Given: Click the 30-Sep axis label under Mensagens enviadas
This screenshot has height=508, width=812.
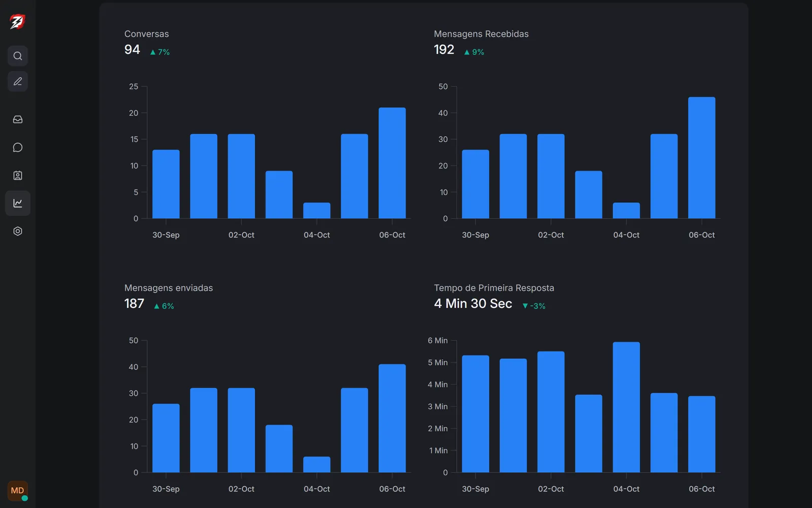Looking at the screenshot, I should (x=166, y=489).
